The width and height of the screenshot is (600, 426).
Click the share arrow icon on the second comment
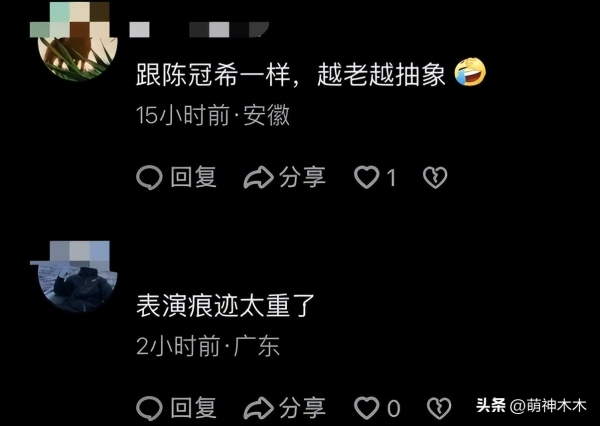click(x=259, y=408)
